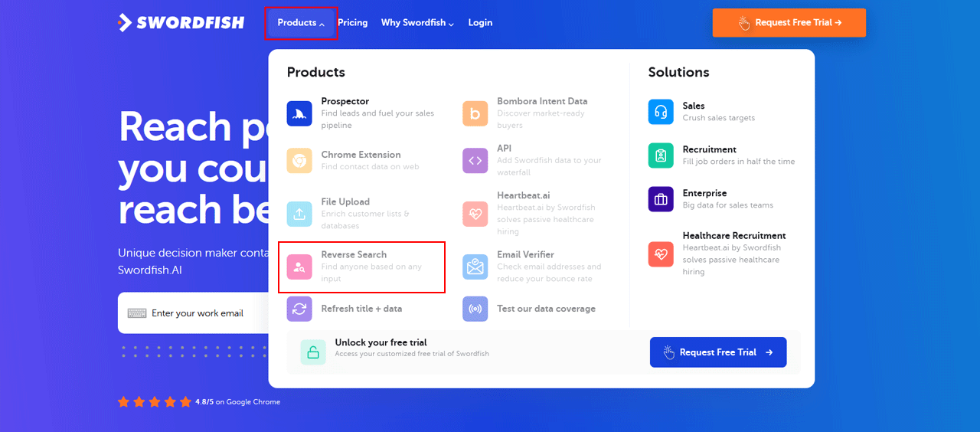This screenshot has height=432, width=980.
Task: Click the Test our data coverage icon
Action: click(x=475, y=309)
